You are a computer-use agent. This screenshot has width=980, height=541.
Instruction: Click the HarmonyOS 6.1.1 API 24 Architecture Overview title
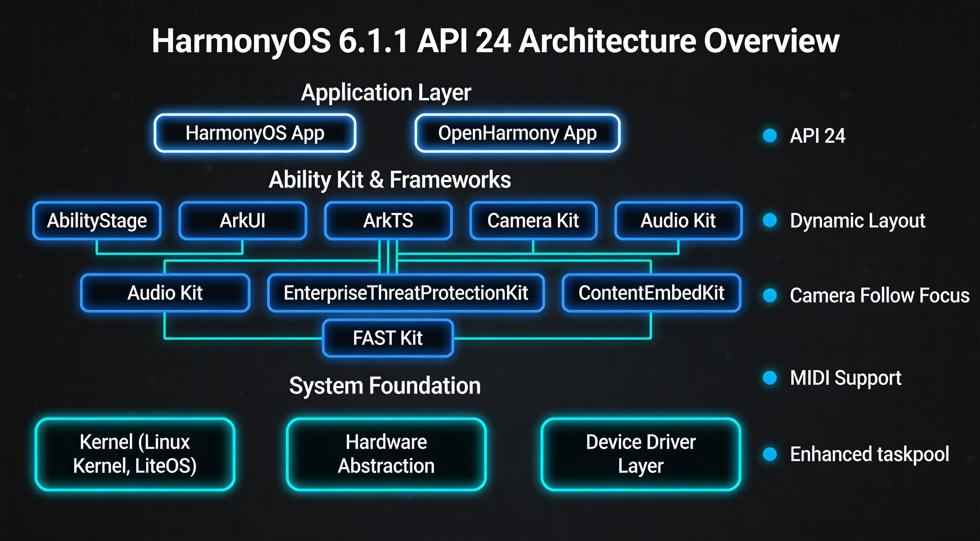pos(495,41)
